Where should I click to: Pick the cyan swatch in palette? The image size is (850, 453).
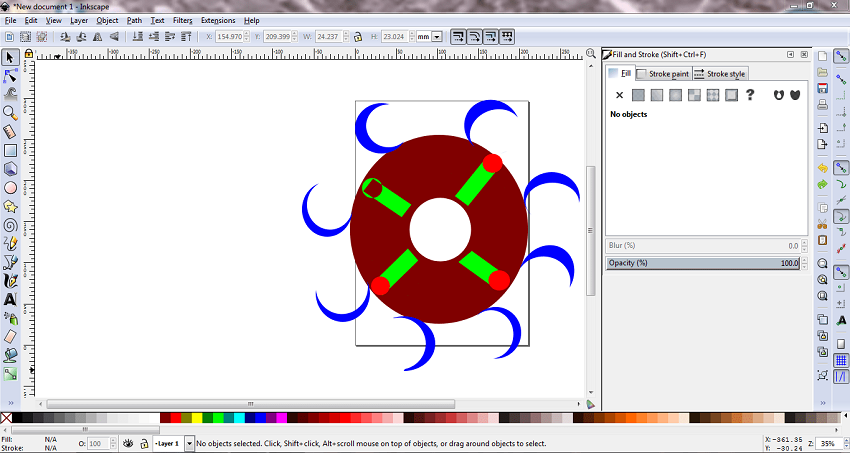click(x=239, y=418)
